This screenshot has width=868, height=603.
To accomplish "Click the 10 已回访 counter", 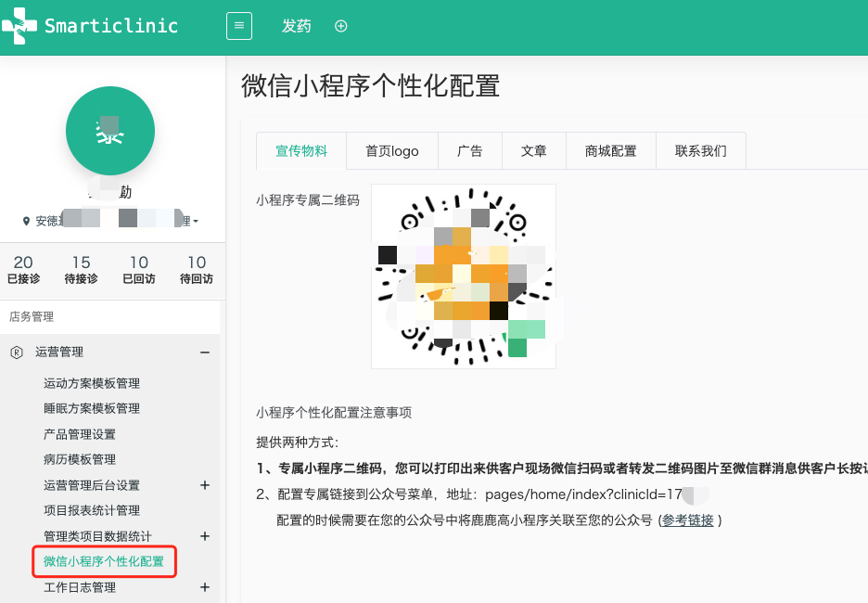I will (x=139, y=270).
